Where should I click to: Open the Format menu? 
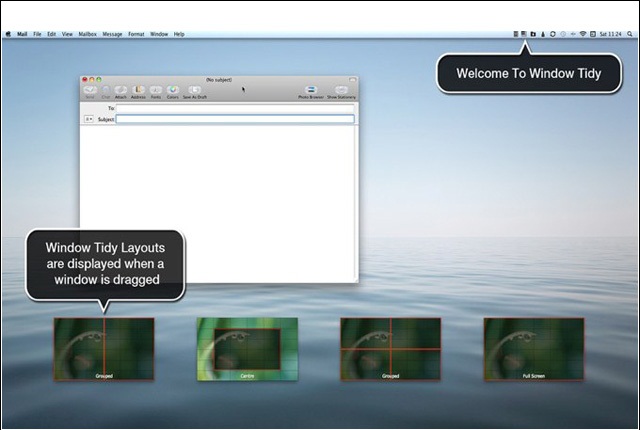(x=136, y=34)
